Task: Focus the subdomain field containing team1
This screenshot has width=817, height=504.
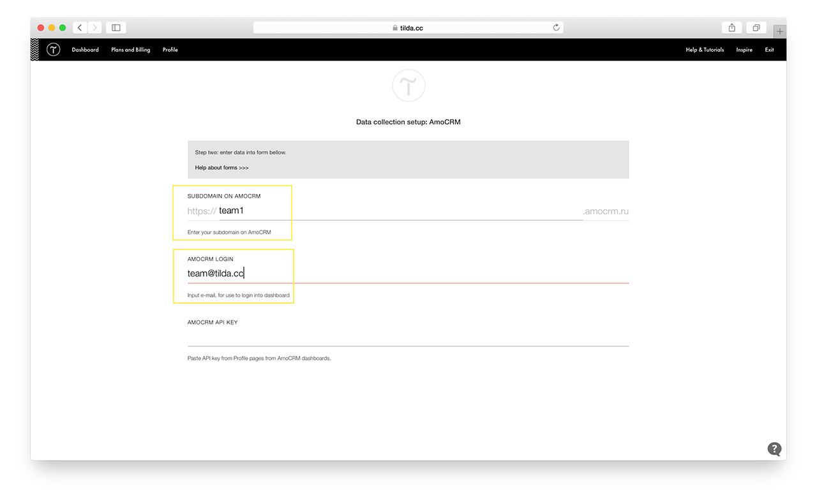Action: click(400, 211)
